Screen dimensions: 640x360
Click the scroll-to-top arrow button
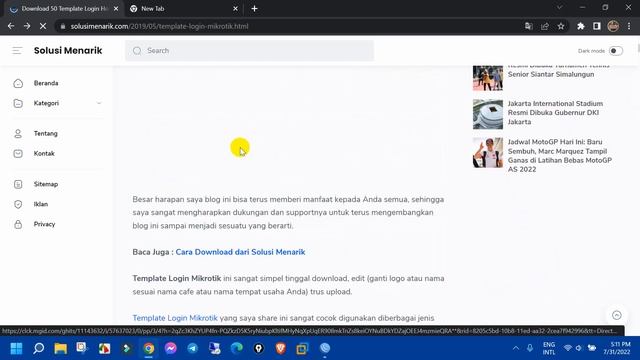pyautogui.click(x=617, y=315)
